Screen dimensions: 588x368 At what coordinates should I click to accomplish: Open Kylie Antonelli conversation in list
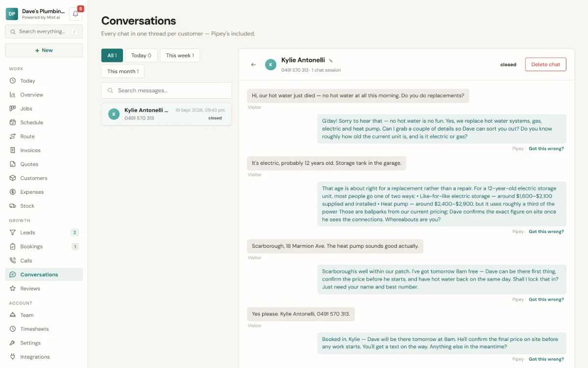coord(167,114)
